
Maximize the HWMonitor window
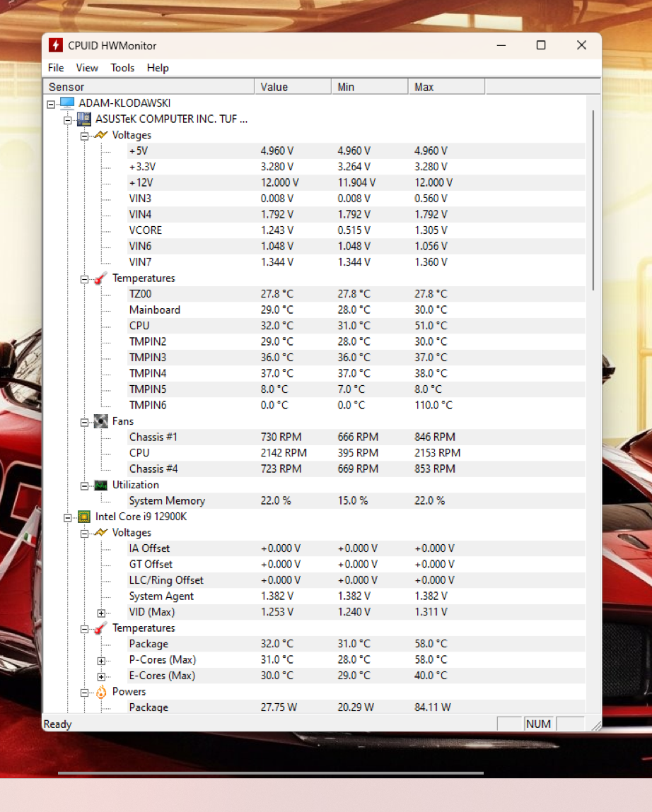[541, 45]
